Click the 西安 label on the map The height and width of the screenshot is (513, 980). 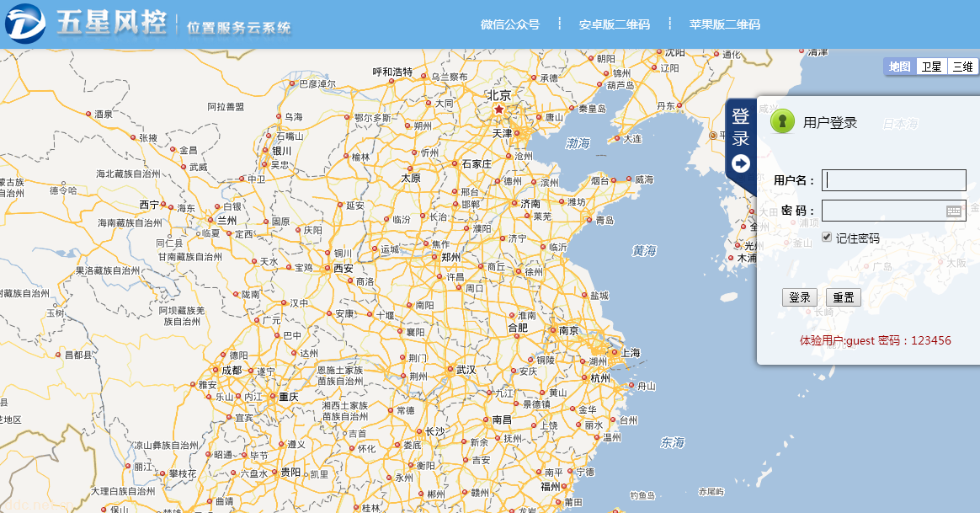click(x=344, y=269)
